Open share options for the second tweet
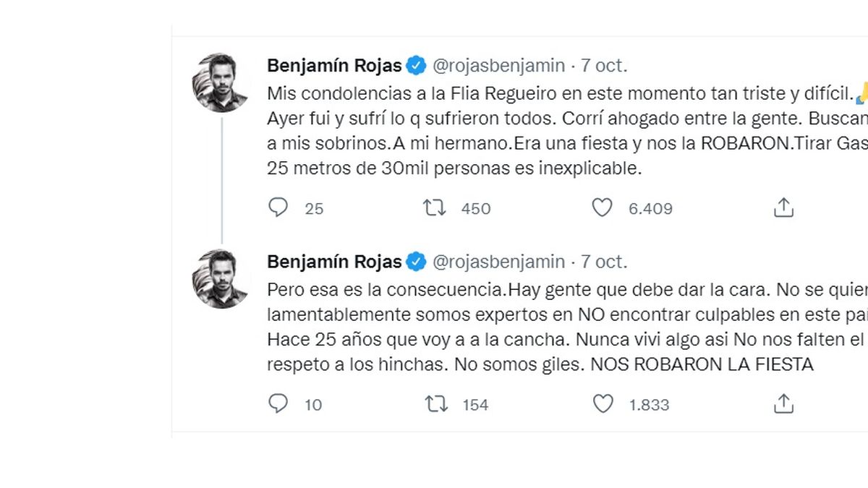Screen dimensions: 868x488 [x=783, y=404]
